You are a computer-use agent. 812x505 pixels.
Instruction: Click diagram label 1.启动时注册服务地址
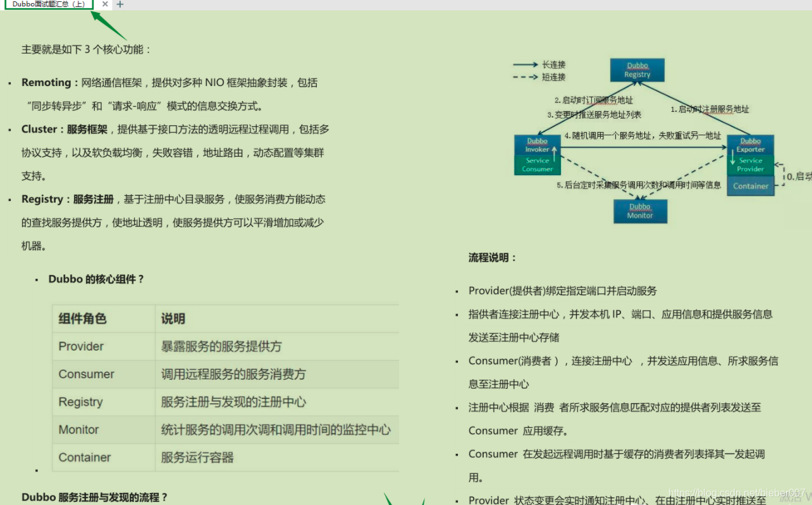click(710, 109)
